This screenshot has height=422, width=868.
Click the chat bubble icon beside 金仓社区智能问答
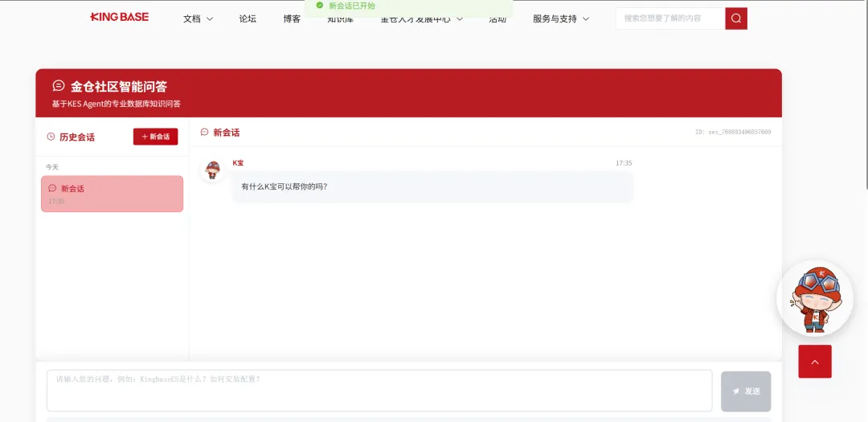(59, 86)
